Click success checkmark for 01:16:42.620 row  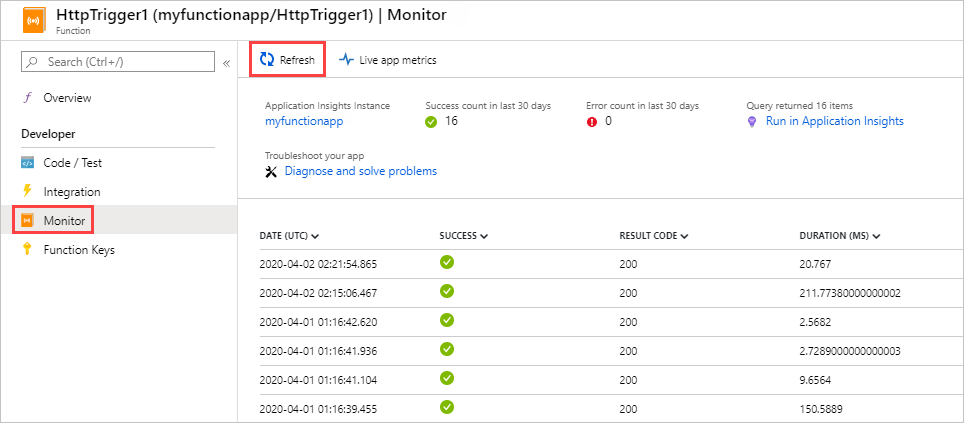[447, 320]
